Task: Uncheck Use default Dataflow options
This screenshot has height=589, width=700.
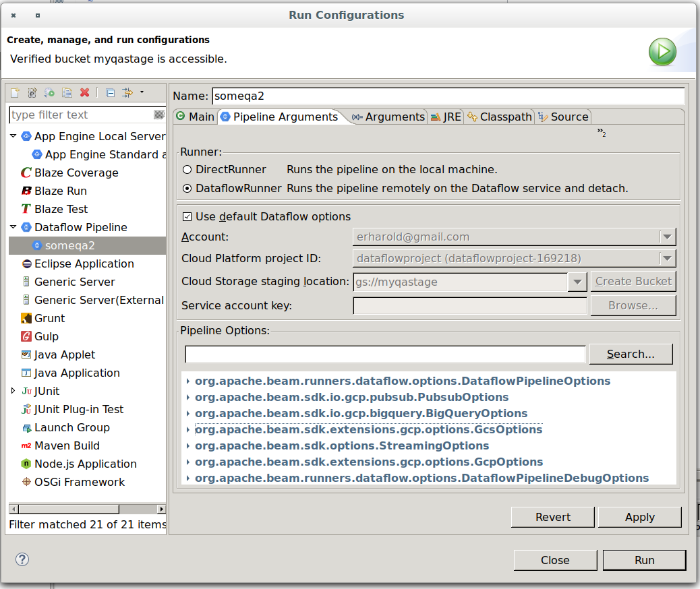Action: coord(187,216)
